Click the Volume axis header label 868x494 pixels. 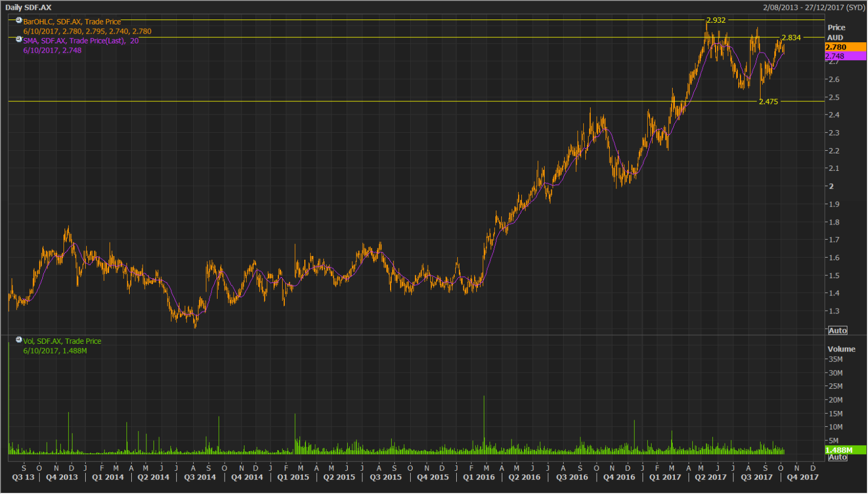[x=841, y=349]
